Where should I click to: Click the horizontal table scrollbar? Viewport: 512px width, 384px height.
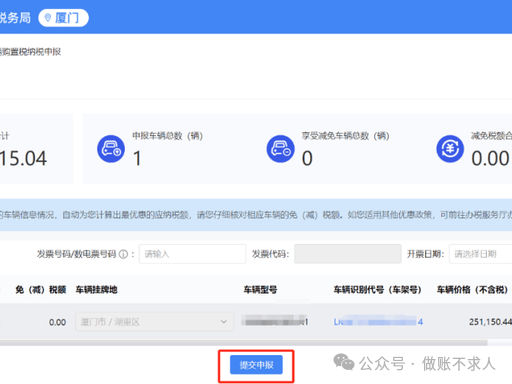243,343
